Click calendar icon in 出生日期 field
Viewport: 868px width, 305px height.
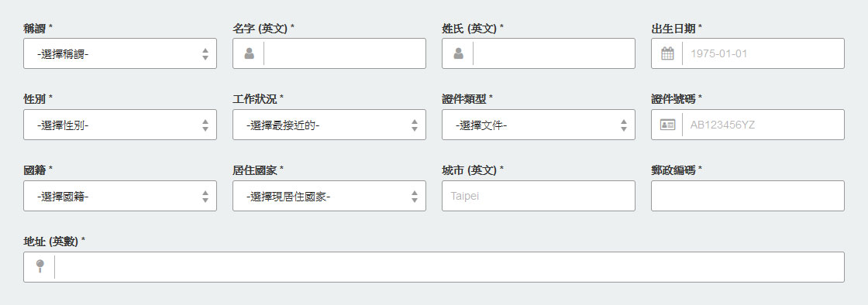pyautogui.click(x=667, y=53)
